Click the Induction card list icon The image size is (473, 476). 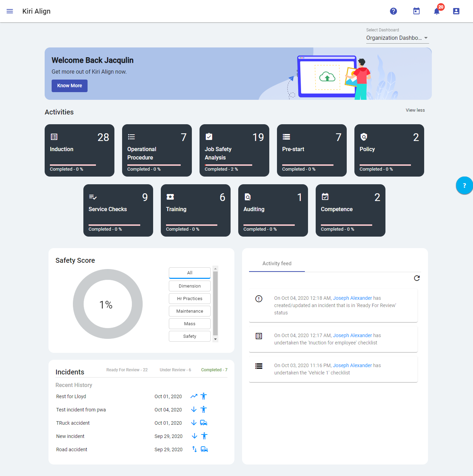(54, 137)
